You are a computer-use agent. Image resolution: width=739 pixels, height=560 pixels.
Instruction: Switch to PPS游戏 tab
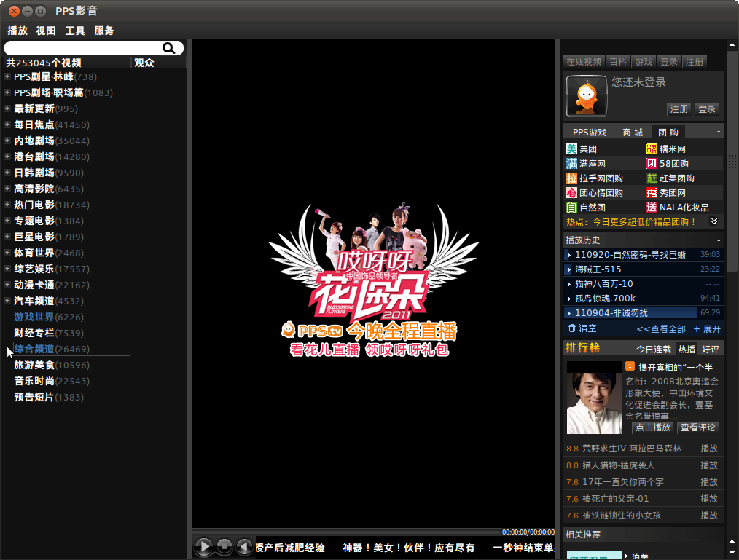(589, 133)
